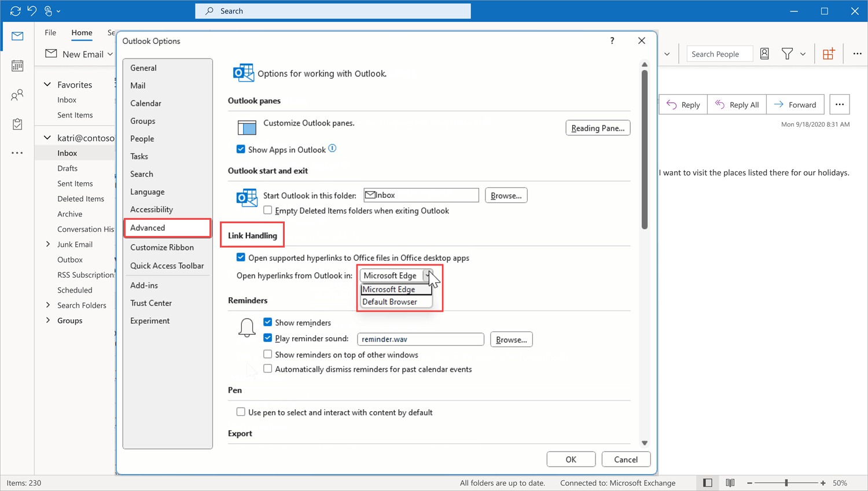Click the filter email funnel icon
This screenshot has height=491, width=868.
pos(787,54)
